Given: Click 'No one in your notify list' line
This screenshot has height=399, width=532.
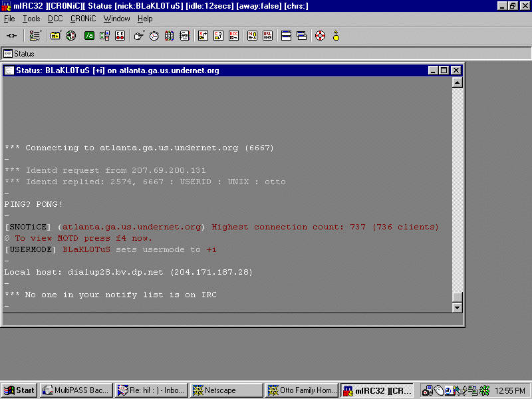Looking at the screenshot, I should pyautogui.click(x=110, y=295).
